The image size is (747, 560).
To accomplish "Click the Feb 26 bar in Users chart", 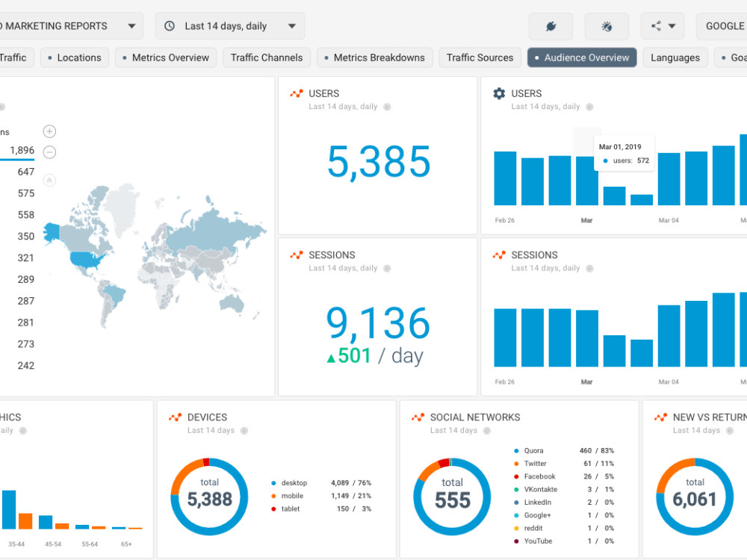I will [505, 178].
